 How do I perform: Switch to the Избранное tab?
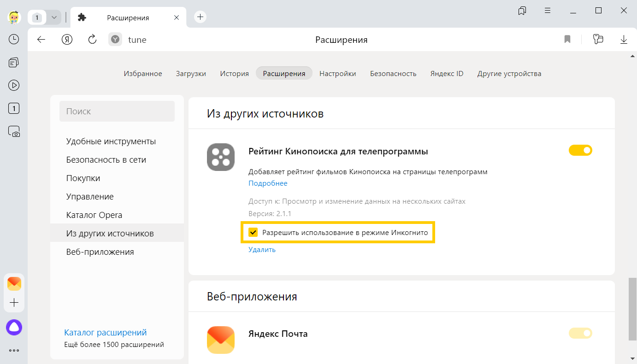point(143,73)
